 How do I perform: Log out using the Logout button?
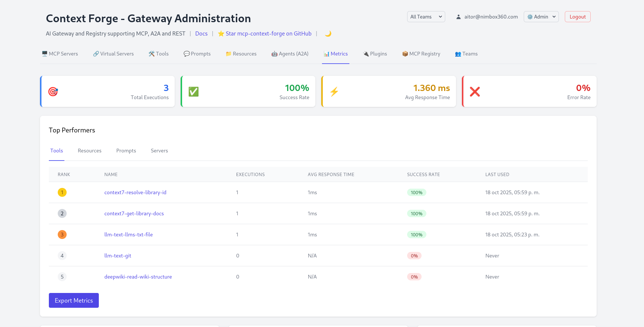pos(577,17)
